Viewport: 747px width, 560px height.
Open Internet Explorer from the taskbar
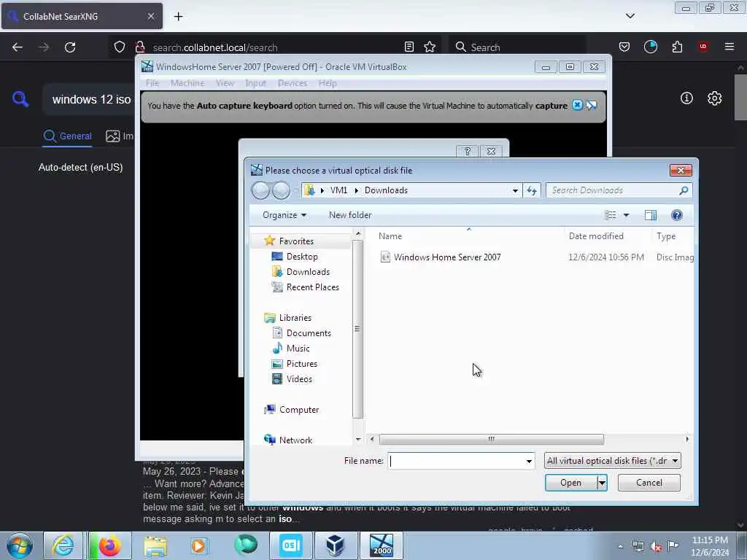pos(63,545)
